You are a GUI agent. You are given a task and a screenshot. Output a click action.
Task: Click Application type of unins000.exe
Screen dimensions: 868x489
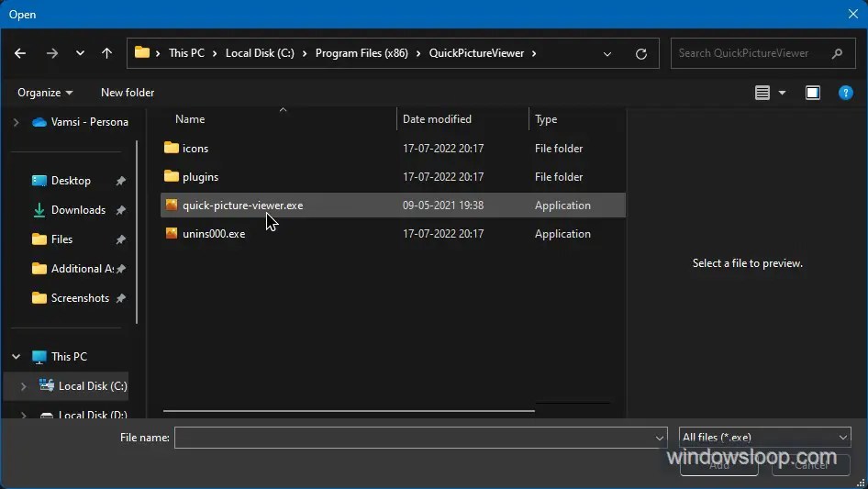(x=562, y=234)
